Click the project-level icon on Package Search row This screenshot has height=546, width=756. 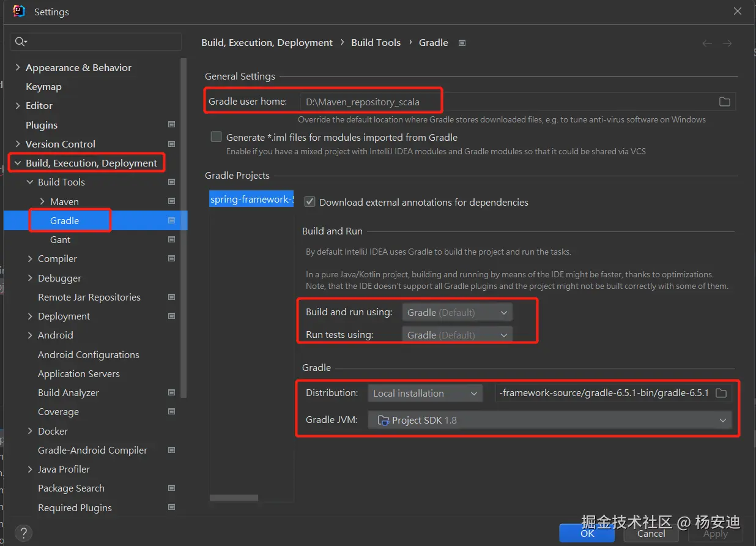pyautogui.click(x=172, y=488)
